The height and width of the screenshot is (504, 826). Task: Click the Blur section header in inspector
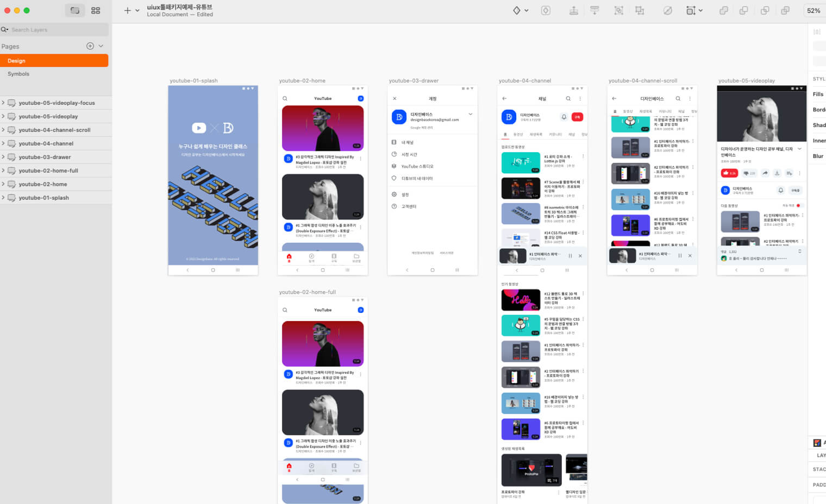[x=818, y=156]
